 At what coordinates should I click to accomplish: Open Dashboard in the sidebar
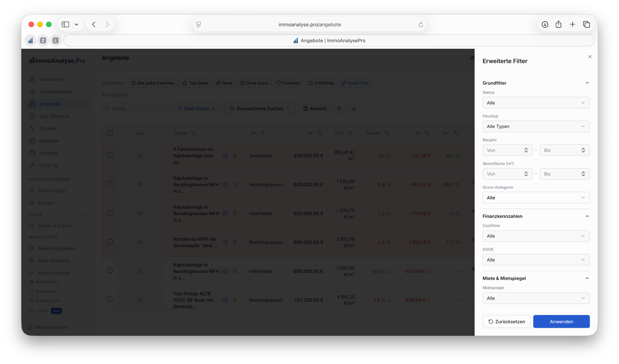click(57, 79)
